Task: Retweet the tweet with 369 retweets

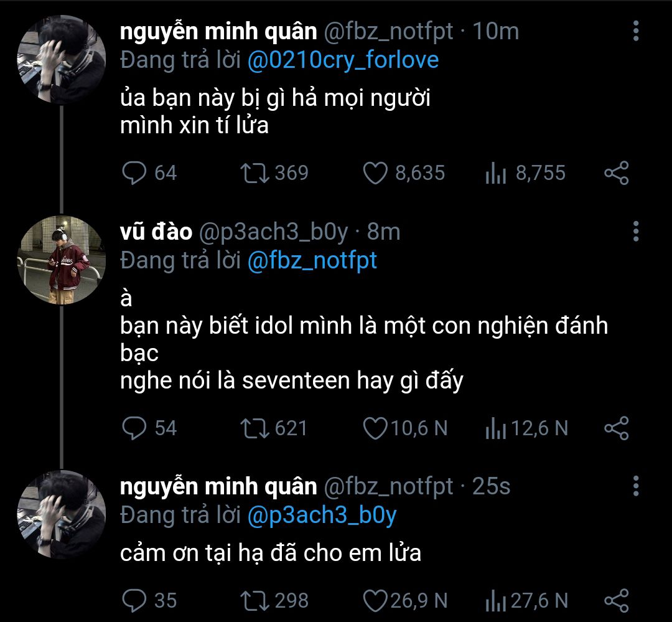Action: coord(255,172)
